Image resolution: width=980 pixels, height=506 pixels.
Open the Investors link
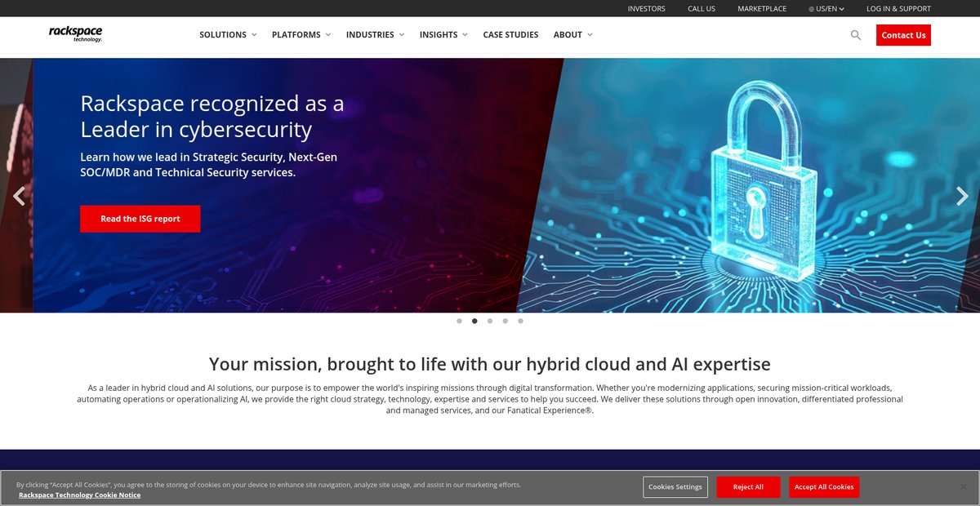tap(646, 9)
